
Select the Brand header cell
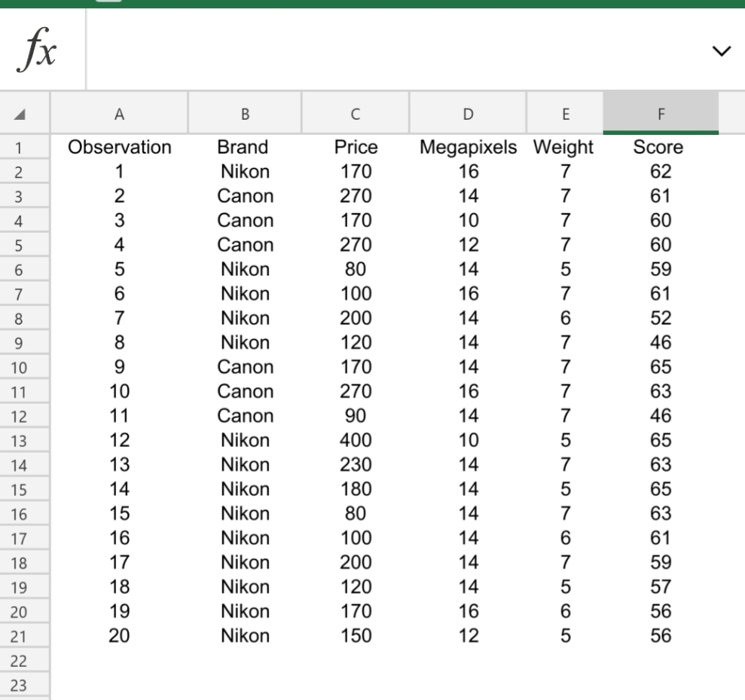point(243,147)
